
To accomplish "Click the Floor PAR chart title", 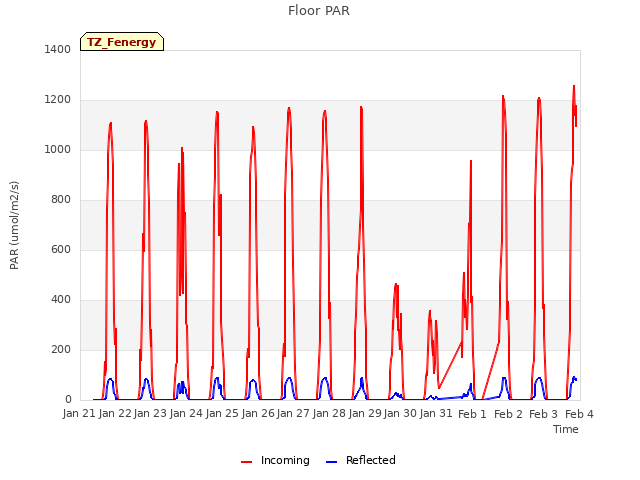I will 319,11.
